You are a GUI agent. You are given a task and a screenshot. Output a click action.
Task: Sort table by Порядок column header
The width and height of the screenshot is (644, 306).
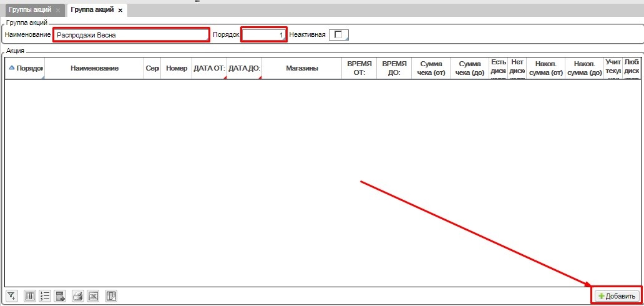point(25,68)
